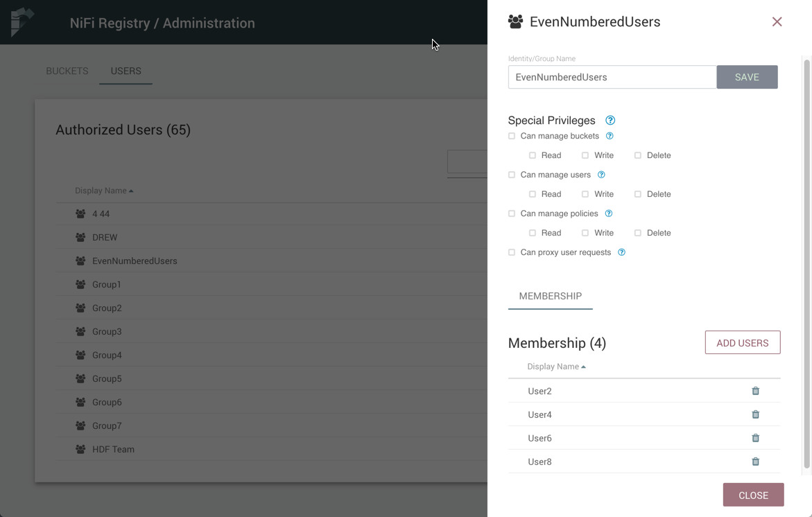The image size is (812, 517).
Task: Click the trash icon next to User6
Action: pos(756,438)
